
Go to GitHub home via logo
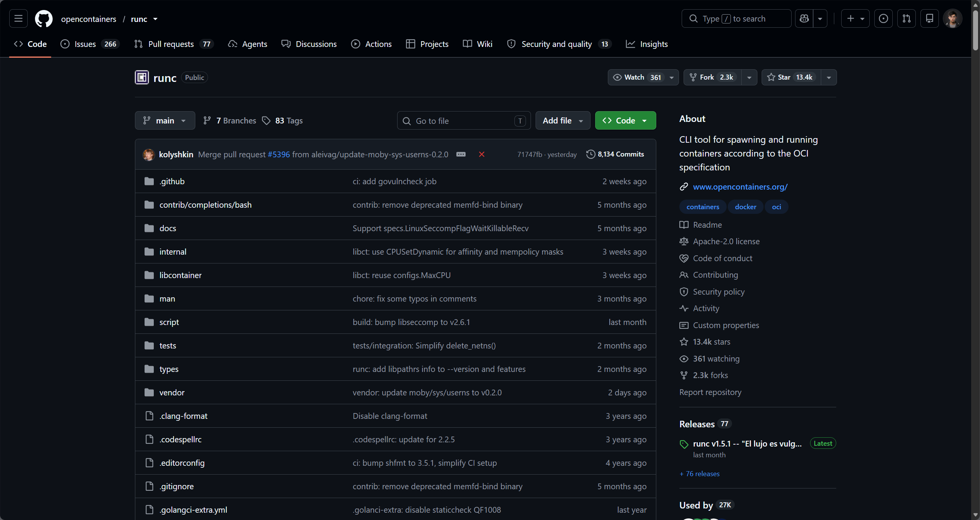coord(44,18)
